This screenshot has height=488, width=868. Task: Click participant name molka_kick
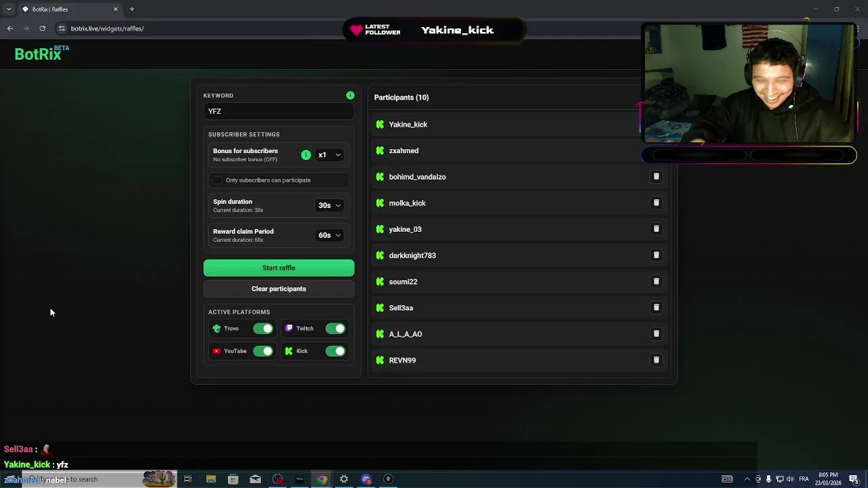point(407,203)
